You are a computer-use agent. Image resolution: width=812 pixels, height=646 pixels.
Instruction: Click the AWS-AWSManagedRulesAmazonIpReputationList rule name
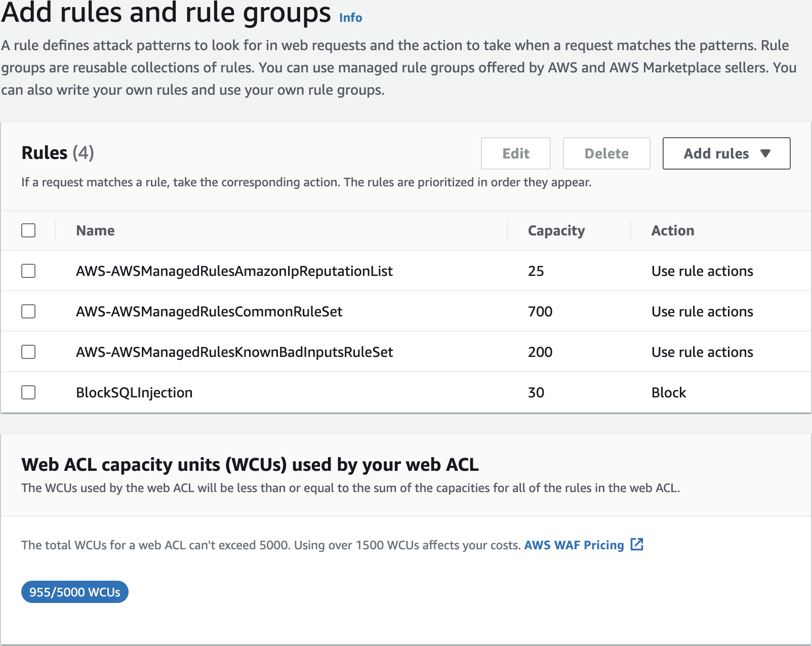click(x=234, y=271)
